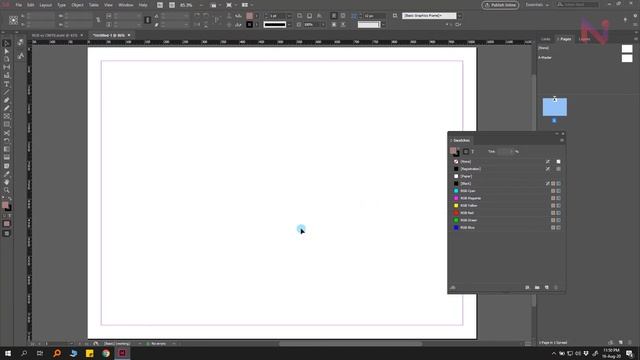Select the Free Transform tool

pyautogui.click(x=7, y=141)
